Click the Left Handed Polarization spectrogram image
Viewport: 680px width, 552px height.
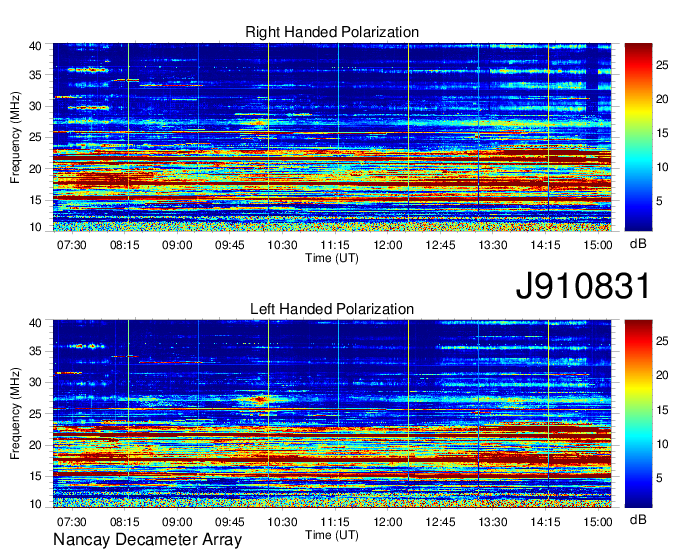tap(332, 414)
